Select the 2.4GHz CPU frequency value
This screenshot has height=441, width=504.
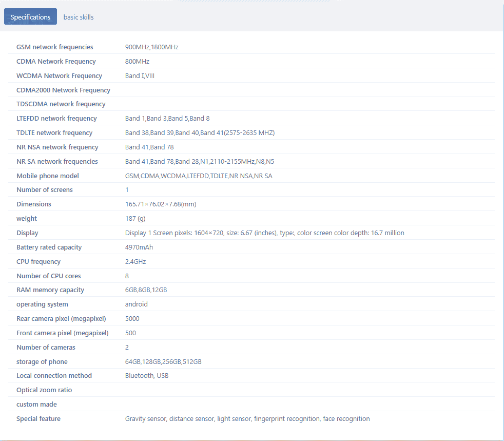pyautogui.click(x=135, y=261)
